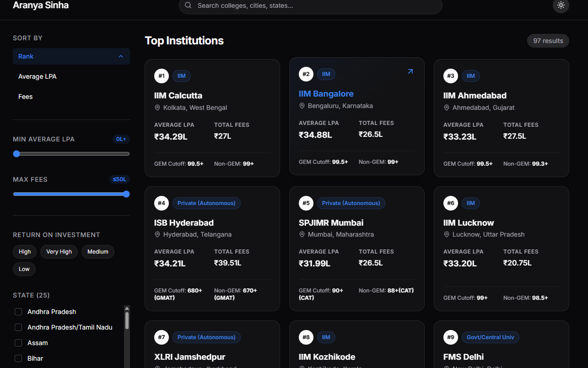Check the Andhra Pradesh/Tamil Nadu checkbox
Image resolution: width=588 pixels, height=368 pixels.
(x=18, y=327)
